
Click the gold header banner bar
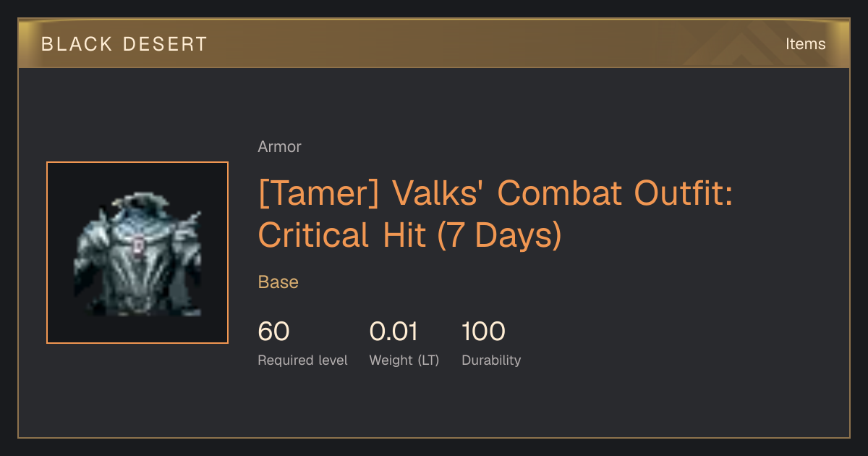click(x=434, y=43)
